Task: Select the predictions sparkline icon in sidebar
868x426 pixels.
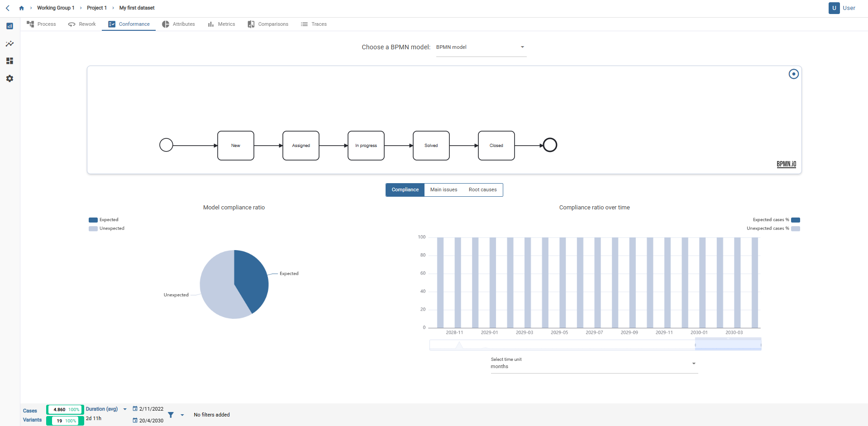Action: 10,43
